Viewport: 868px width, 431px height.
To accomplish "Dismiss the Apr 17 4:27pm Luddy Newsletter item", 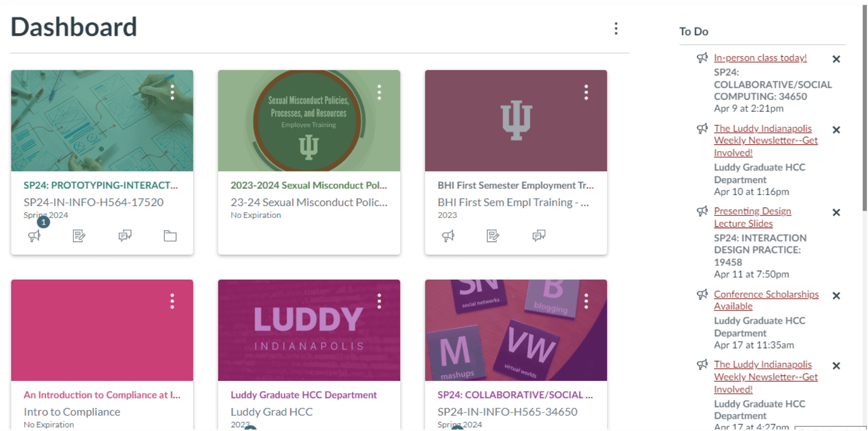I will tap(836, 366).
